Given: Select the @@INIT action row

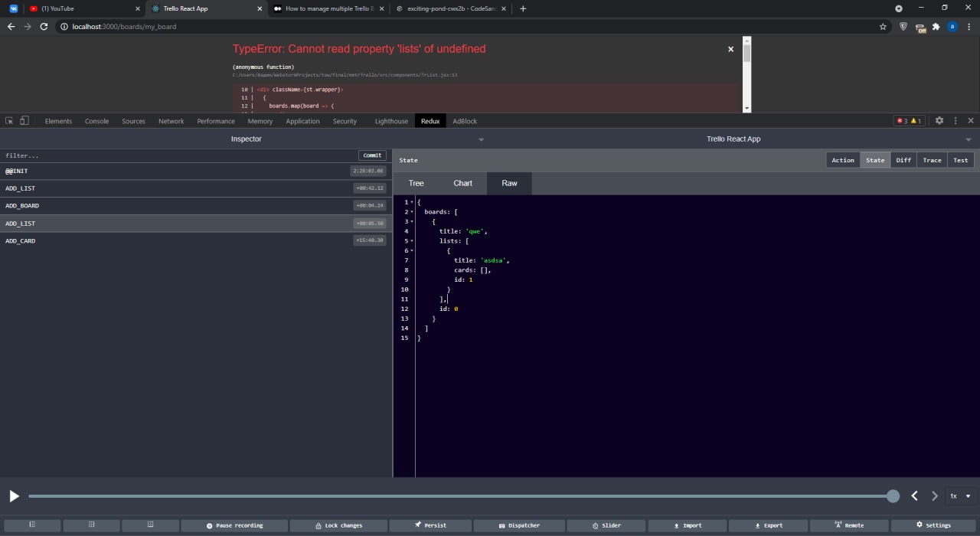Looking at the screenshot, I should (x=196, y=171).
